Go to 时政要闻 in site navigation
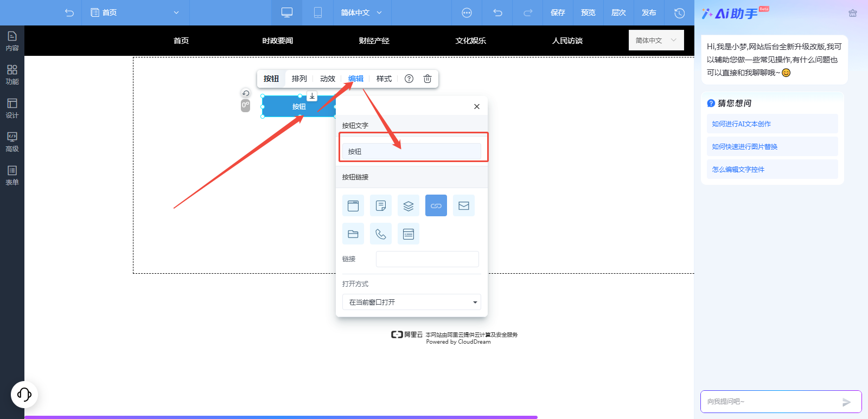868x419 pixels. click(278, 41)
